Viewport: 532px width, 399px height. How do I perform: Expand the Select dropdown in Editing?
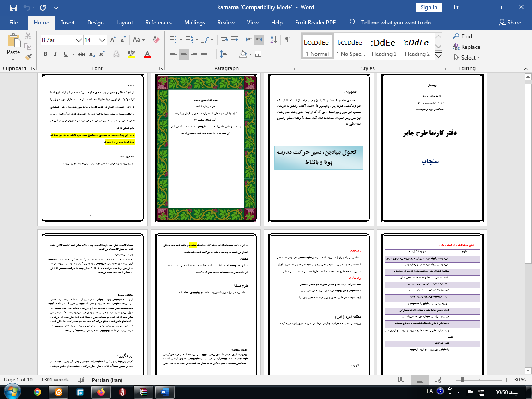point(478,58)
